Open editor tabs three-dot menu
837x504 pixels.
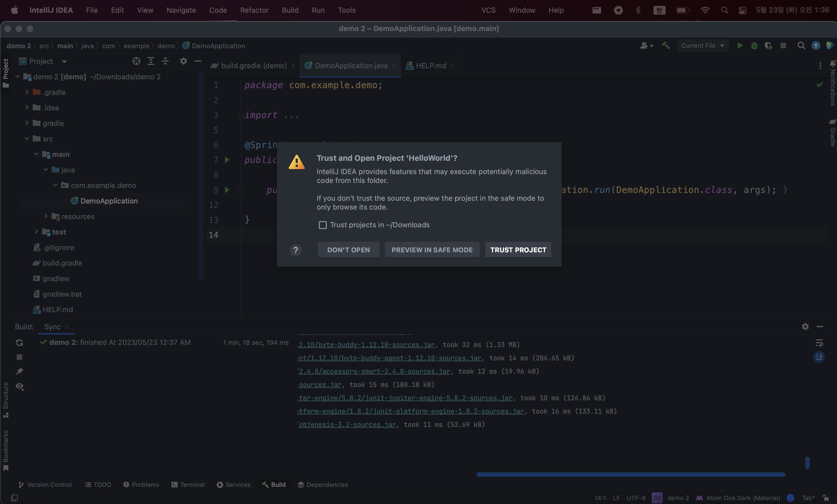(820, 65)
